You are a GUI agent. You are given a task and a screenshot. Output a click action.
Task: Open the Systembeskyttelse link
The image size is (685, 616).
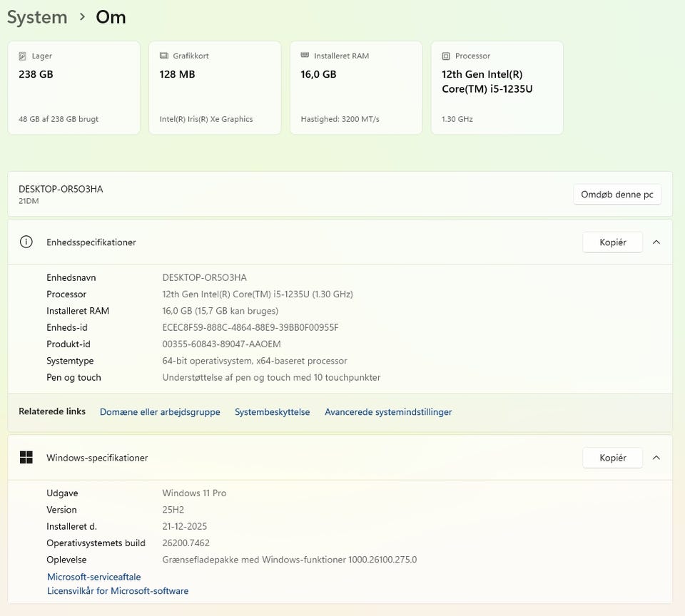[272, 412]
